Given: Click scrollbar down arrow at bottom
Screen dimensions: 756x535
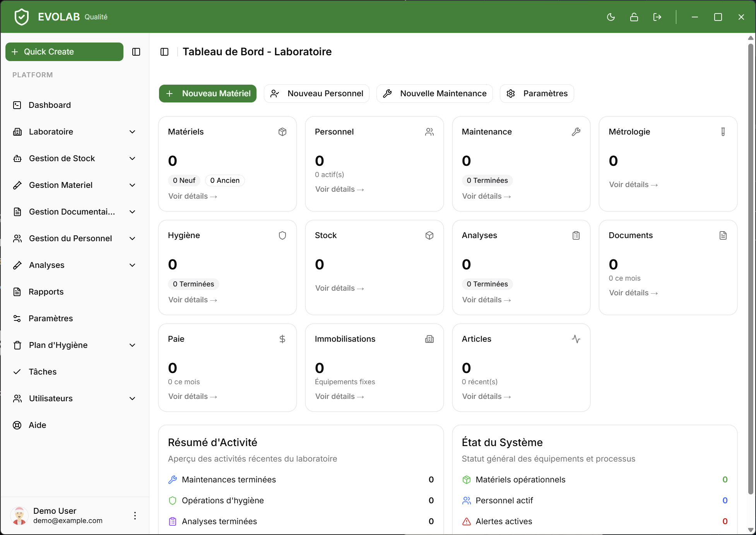Looking at the screenshot, I should coord(751,530).
